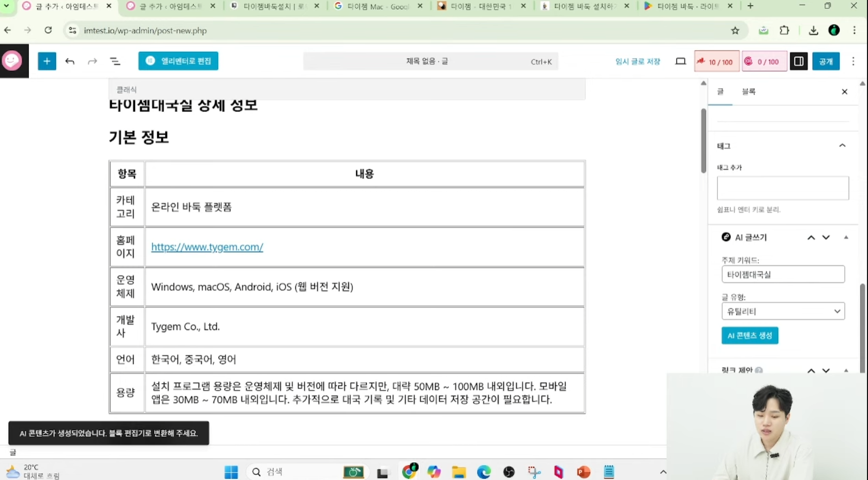Close the 타이젬 Mac Google tab

tap(420, 6)
